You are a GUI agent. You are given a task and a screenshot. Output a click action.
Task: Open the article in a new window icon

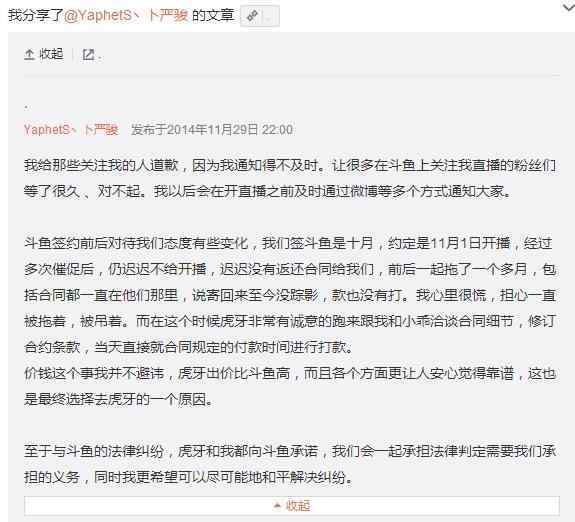click(88, 55)
